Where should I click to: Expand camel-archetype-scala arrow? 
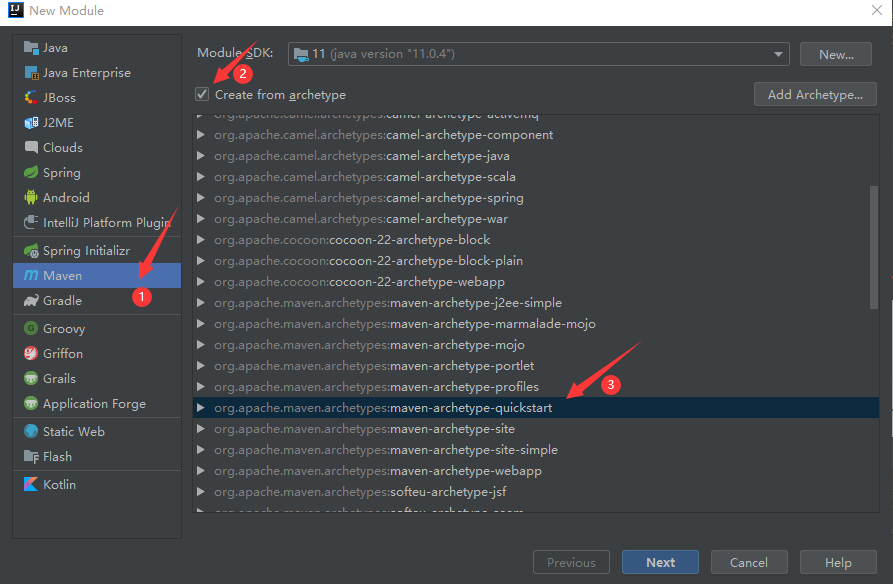pyautogui.click(x=200, y=177)
